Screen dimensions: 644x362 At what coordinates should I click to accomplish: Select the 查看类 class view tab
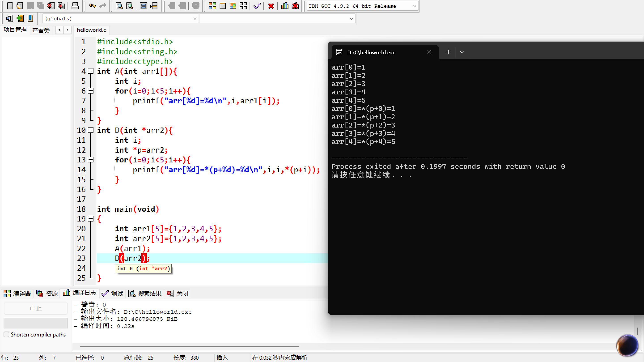pos(41,30)
